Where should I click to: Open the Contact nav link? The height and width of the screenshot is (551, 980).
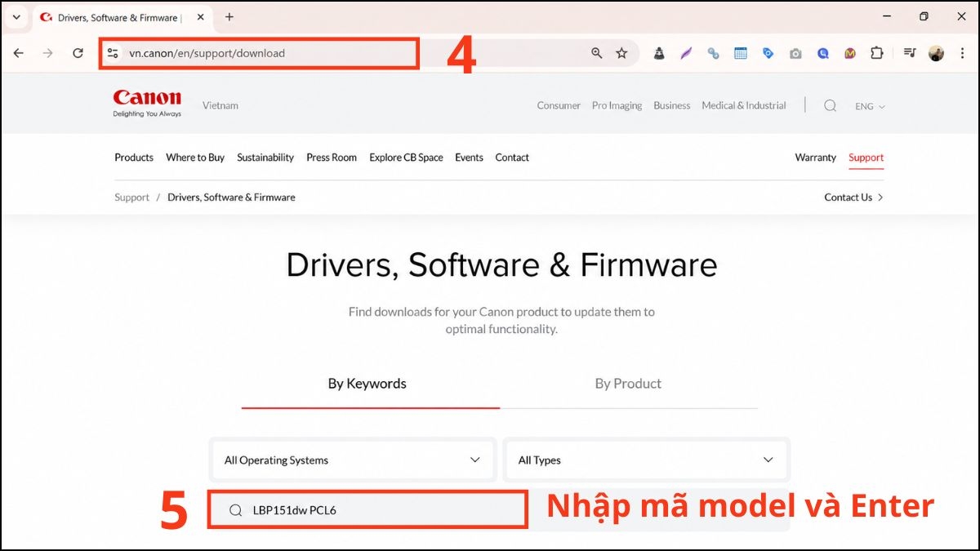click(x=512, y=158)
